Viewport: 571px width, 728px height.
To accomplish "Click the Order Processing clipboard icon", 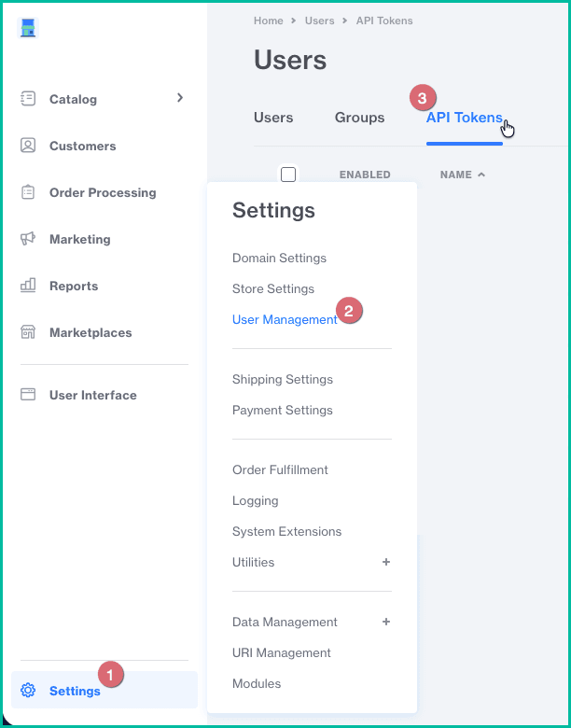I will (28, 192).
